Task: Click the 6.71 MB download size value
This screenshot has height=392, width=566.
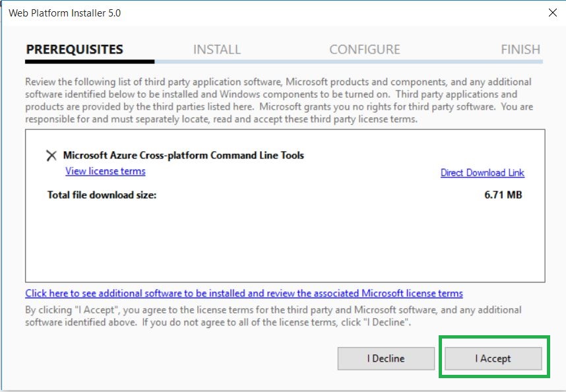Action: point(503,195)
